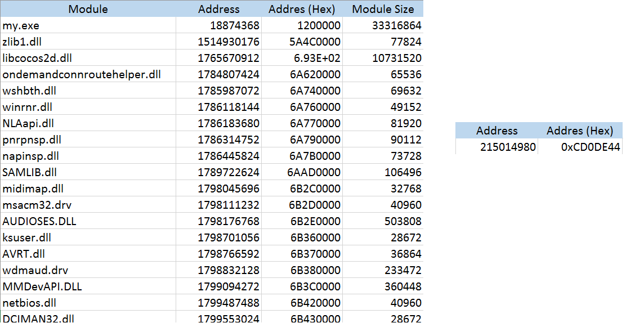Click module size 77824
Viewport: 644px width, 323px height.
[x=383, y=42]
